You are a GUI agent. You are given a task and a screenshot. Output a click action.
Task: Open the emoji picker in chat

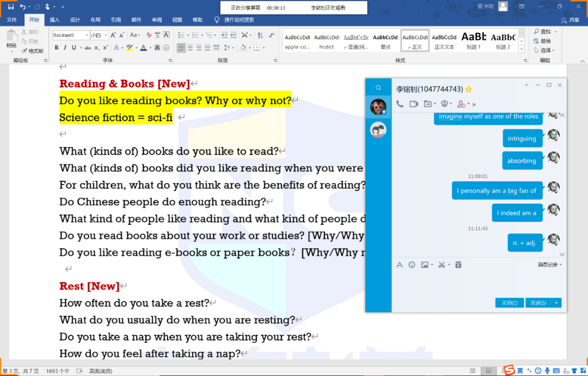tap(412, 265)
